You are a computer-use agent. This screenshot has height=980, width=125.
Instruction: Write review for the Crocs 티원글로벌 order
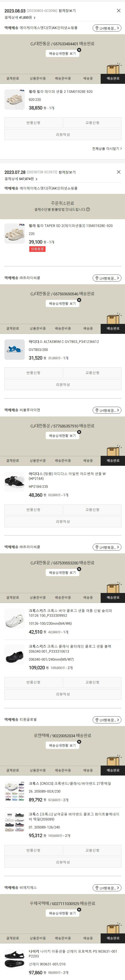click(x=63, y=862)
